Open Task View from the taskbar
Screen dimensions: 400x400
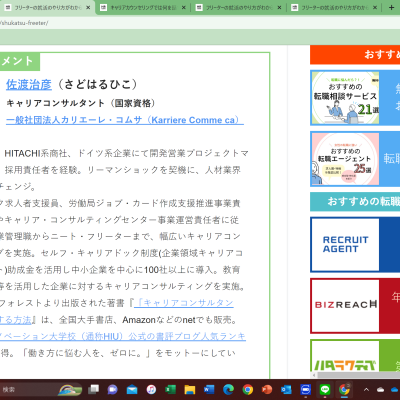94,389
